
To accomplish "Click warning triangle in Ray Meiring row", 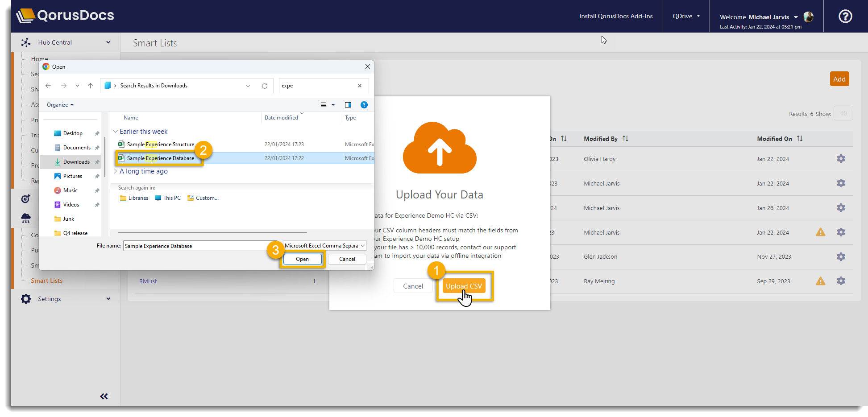I will pyautogui.click(x=820, y=281).
